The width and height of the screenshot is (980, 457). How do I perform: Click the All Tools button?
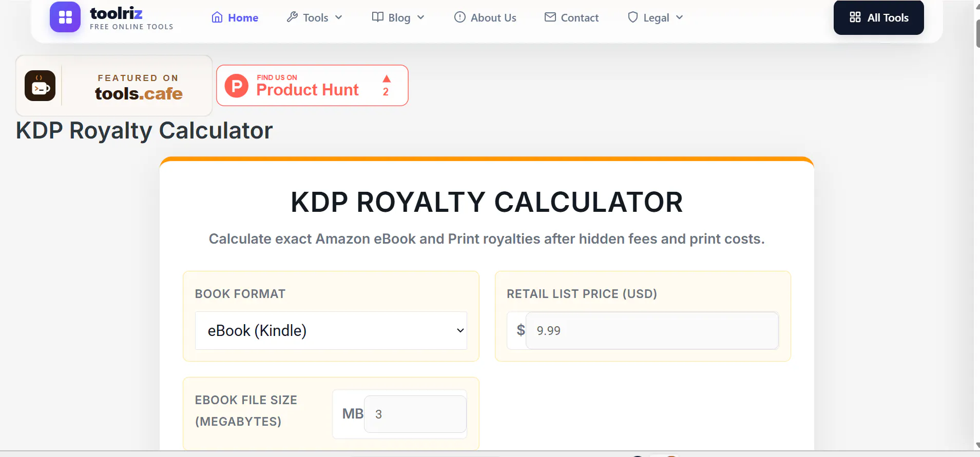(x=878, y=17)
